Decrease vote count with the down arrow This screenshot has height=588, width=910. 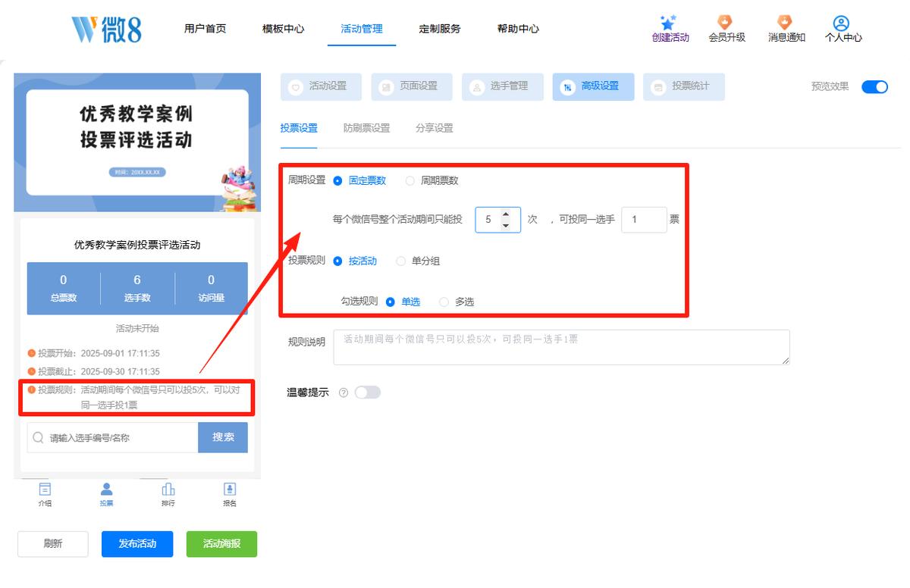coord(506,226)
